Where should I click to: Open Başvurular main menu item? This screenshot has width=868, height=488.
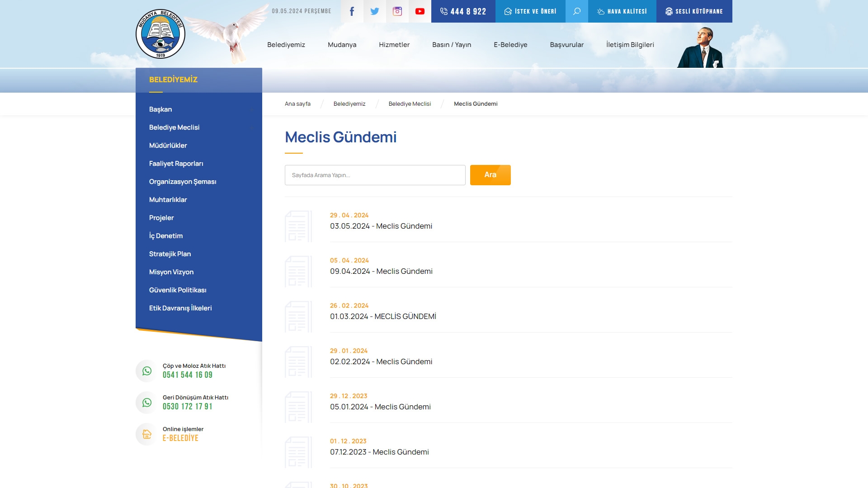[x=567, y=45]
